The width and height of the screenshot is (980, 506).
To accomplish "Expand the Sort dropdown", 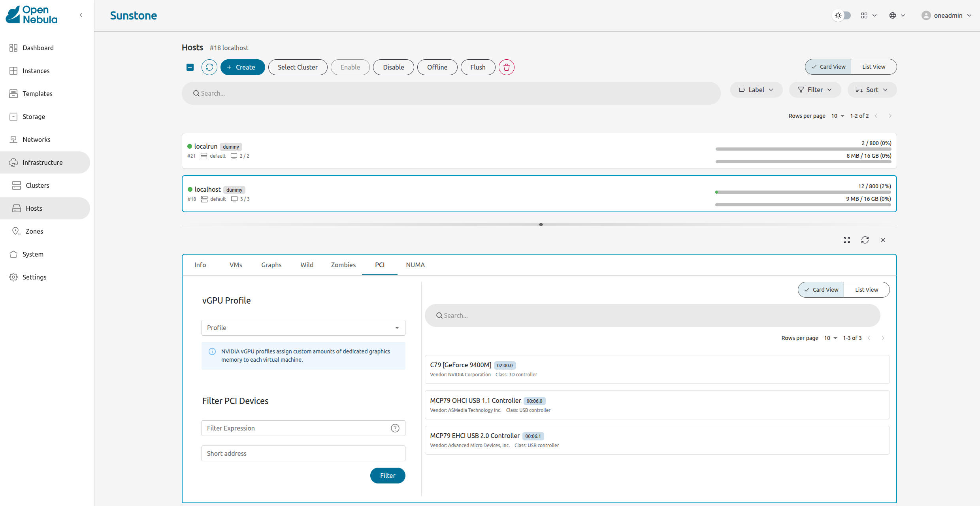I will pos(872,90).
